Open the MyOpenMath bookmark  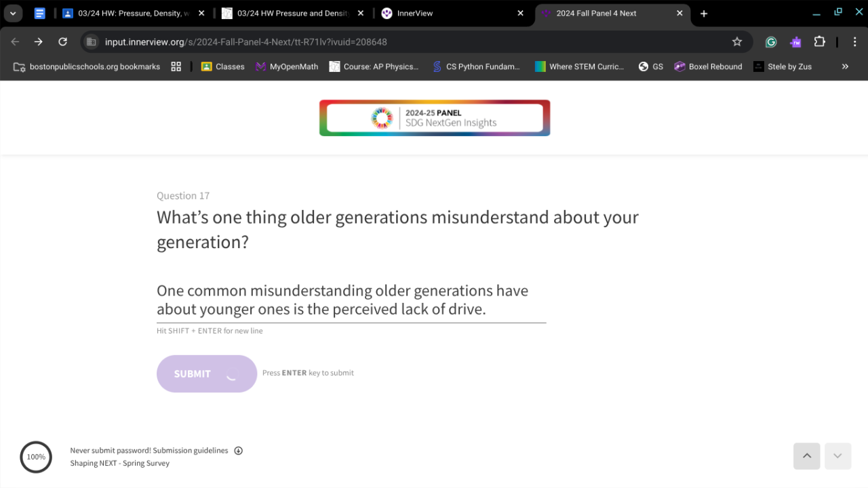tap(286, 66)
